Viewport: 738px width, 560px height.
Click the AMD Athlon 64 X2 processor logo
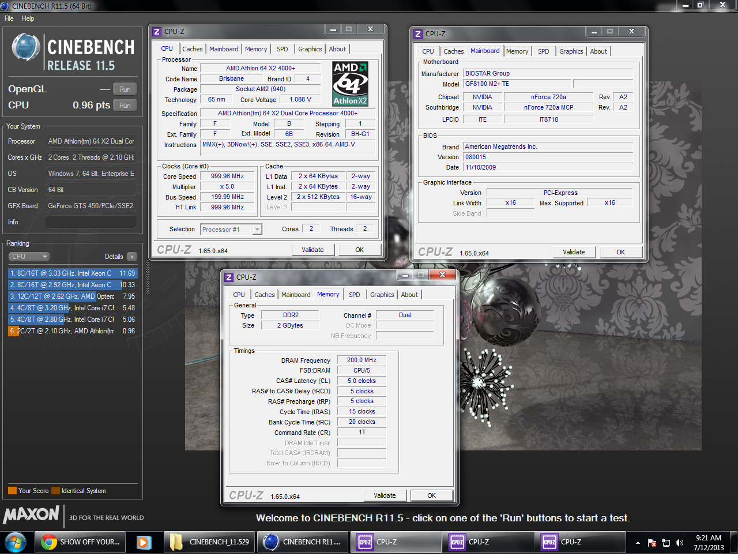(351, 84)
